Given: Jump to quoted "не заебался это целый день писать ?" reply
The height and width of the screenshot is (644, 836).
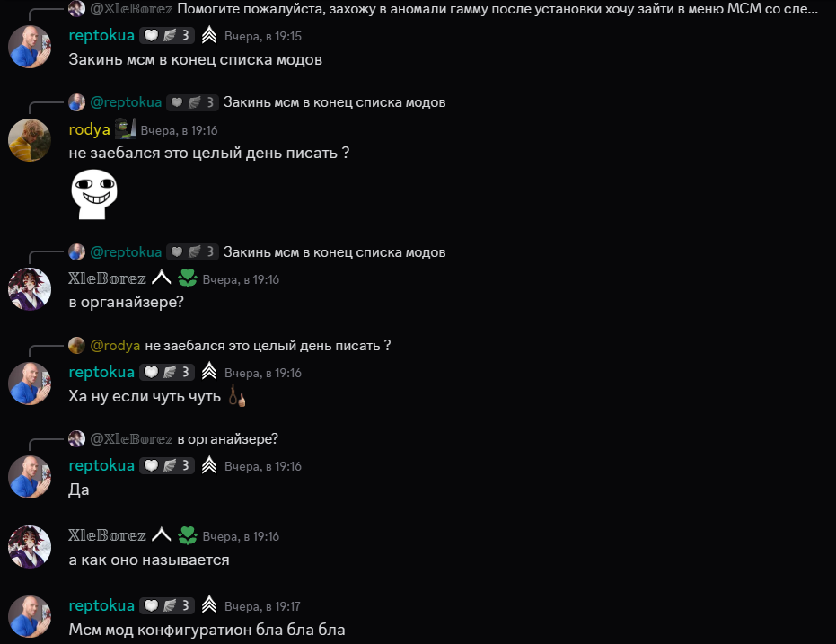Looking at the screenshot, I should (268, 346).
